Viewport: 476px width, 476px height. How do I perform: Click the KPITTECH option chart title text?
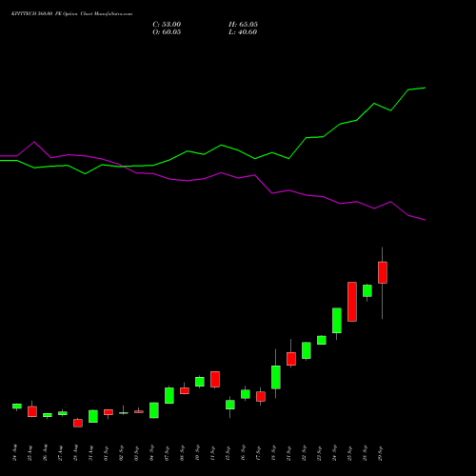71,14
